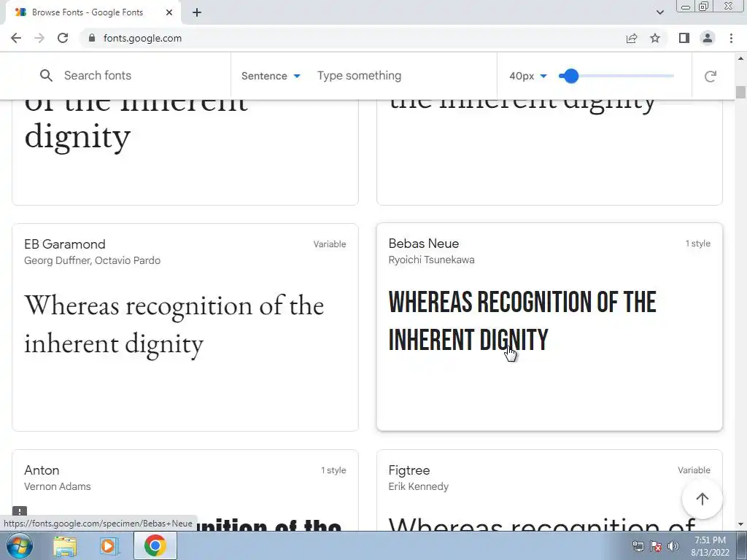Open the Sentence preview type dropdown
The width and height of the screenshot is (747, 560).
271,76
